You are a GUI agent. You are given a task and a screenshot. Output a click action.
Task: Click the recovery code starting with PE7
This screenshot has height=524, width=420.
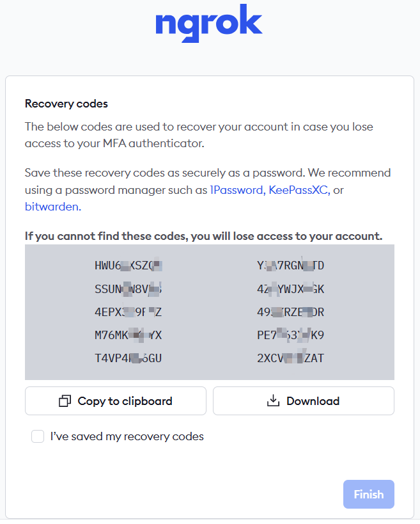click(290, 335)
